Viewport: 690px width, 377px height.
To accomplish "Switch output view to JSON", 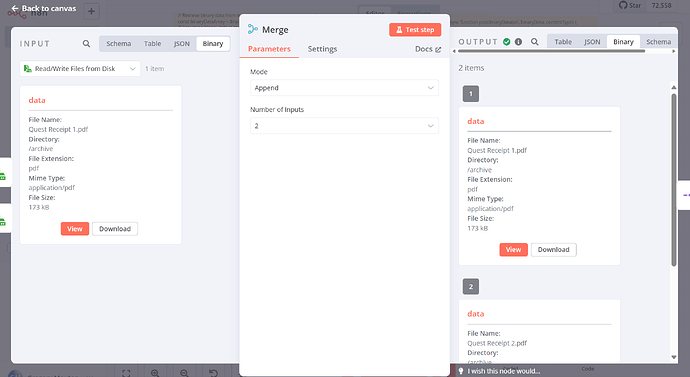I will click(592, 42).
